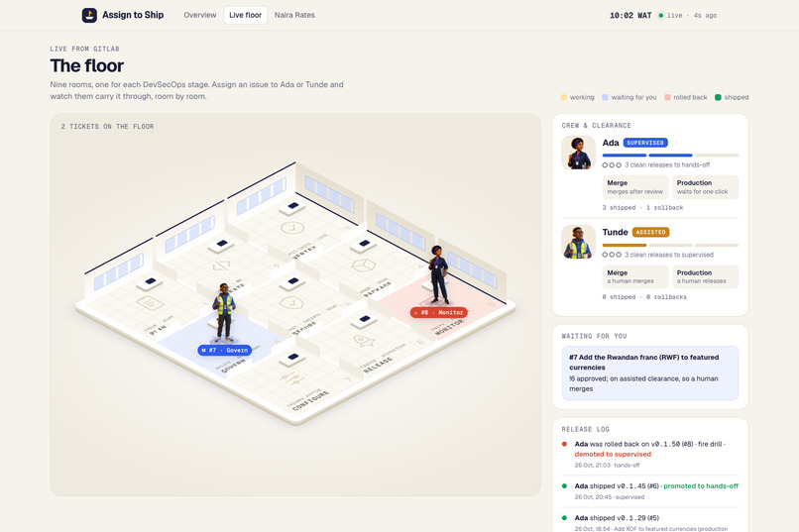Click the 26 Oct, 20:45 · supervised timestamp
The width and height of the screenshot is (799, 532).
(x=609, y=497)
